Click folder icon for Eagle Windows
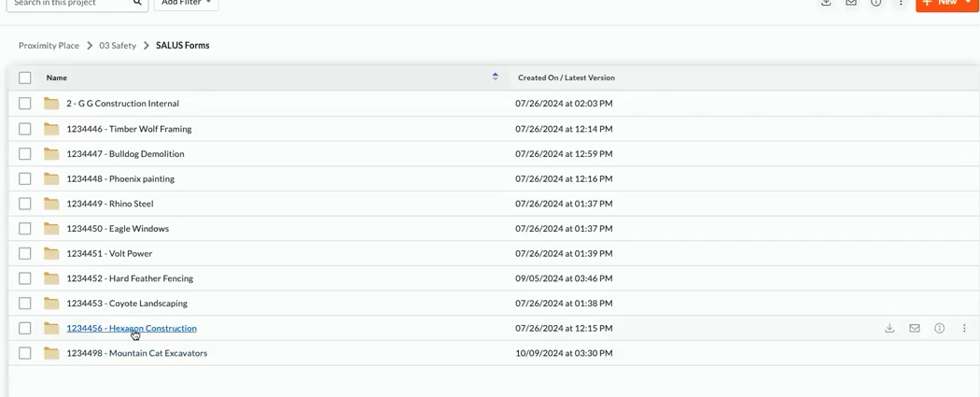980x397 pixels. (x=51, y=229)
